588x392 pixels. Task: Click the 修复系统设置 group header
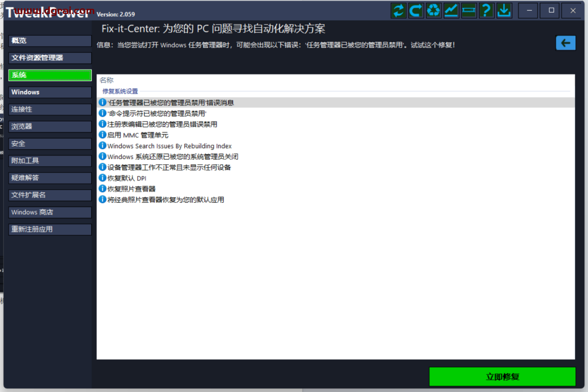(120, 91)
